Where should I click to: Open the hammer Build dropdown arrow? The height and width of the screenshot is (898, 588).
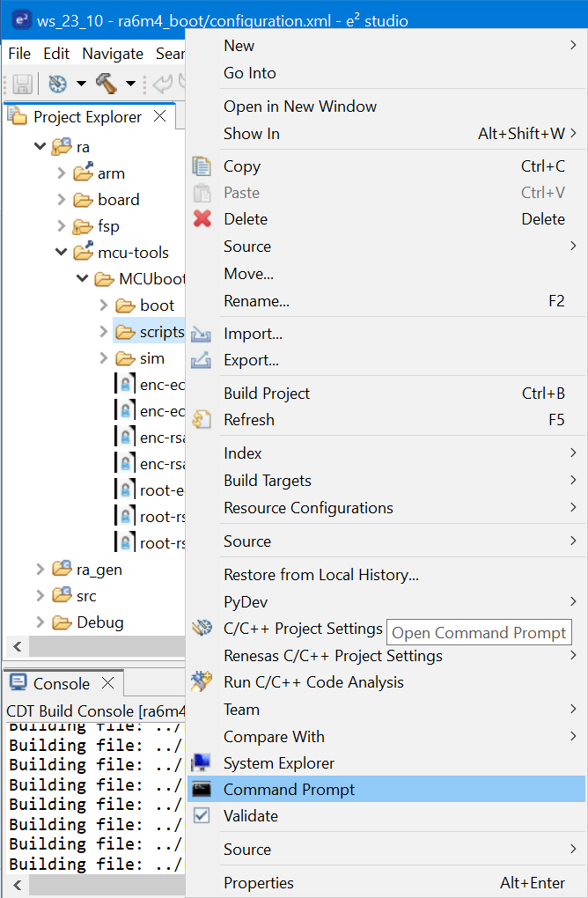click(130, 84)
